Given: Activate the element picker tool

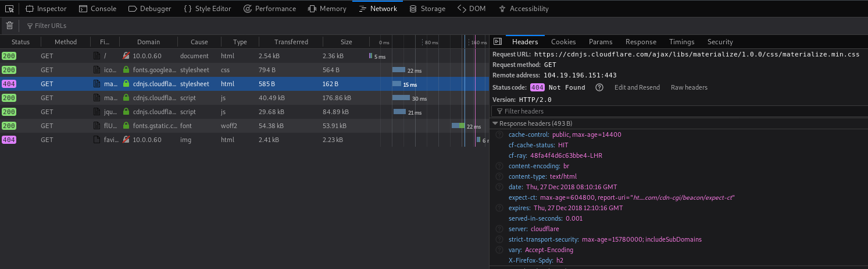Looking at the screenshot, I should (x=9, y=9).
